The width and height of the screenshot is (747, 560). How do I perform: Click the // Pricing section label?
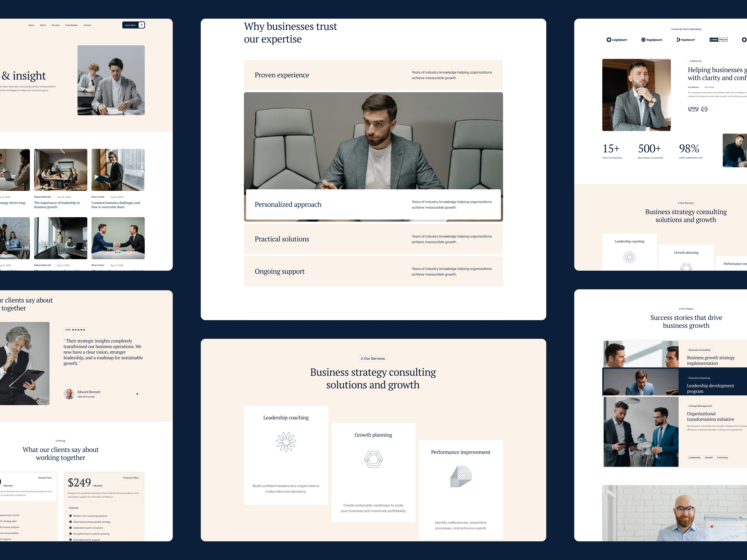(x=60, y=441)
